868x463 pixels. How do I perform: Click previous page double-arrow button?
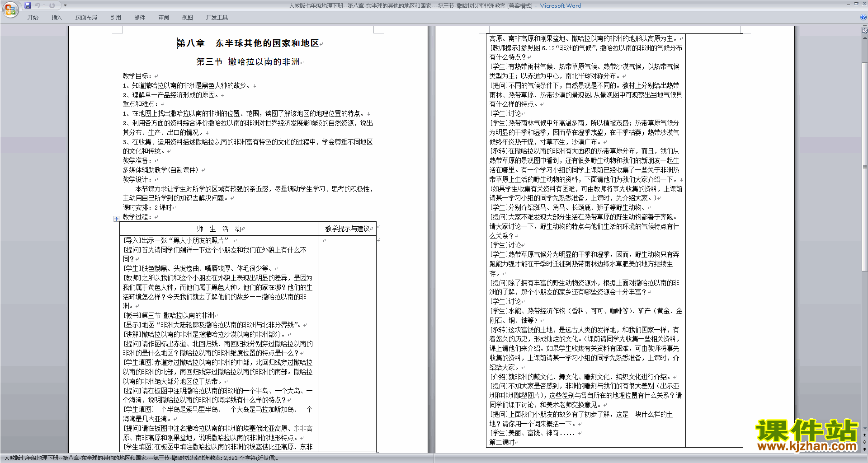pos(864,435)
